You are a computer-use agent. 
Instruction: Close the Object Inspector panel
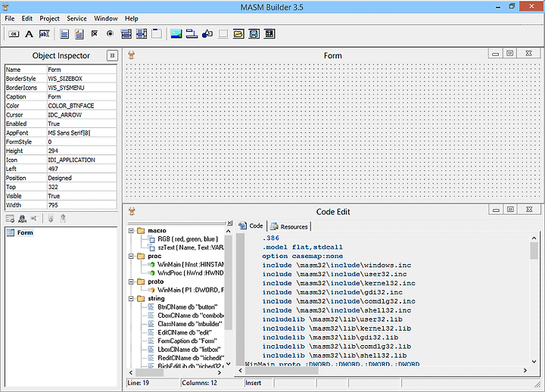click(112, 55)
